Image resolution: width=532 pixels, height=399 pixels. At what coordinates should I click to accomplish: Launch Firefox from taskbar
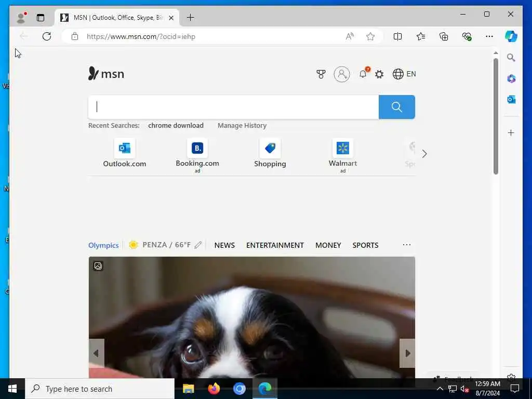(x=214, y=389)
